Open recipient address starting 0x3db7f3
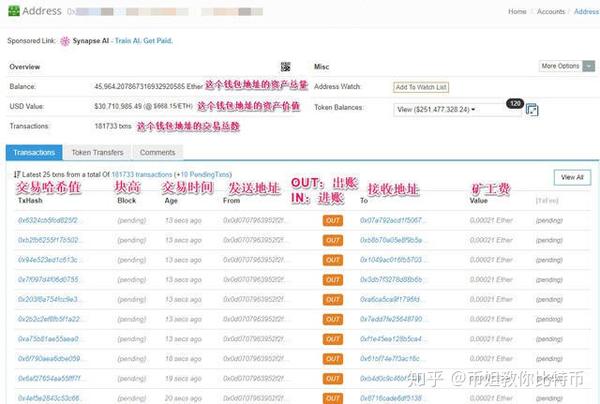Screen dimensions: 600x404 pos(391,280)
